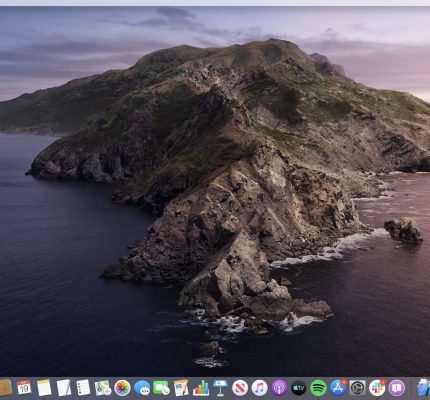Open the blue App Store icon
The width and height of the screenshot is (430, 400).
tap(338, 388)
